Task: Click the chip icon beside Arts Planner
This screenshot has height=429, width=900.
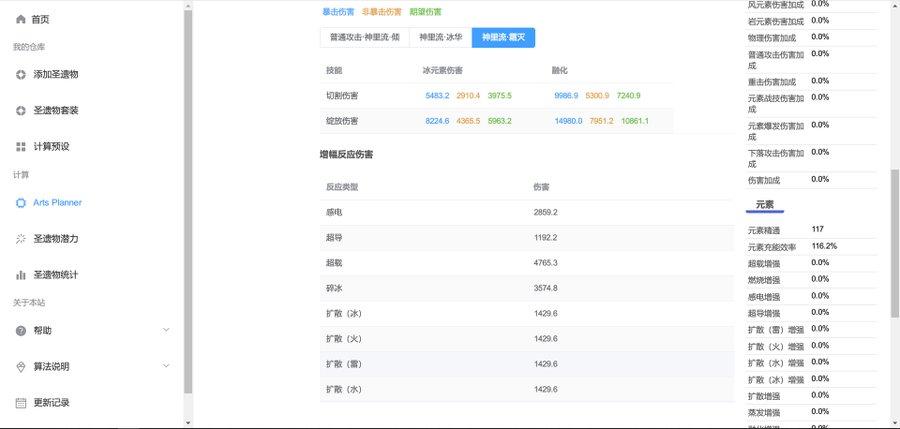Action: (x=21, y=203)
